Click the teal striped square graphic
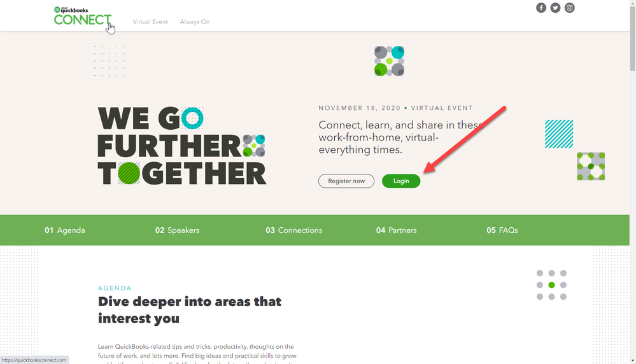 559,134
